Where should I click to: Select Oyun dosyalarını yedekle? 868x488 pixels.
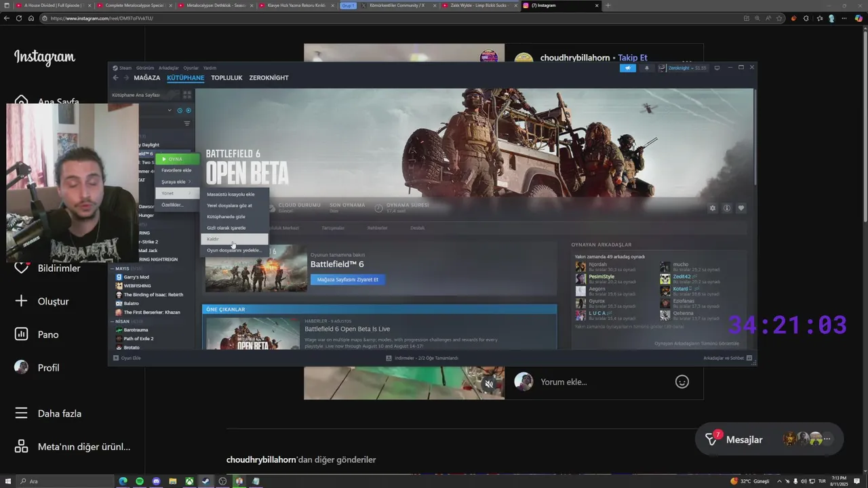click(234, 250)
